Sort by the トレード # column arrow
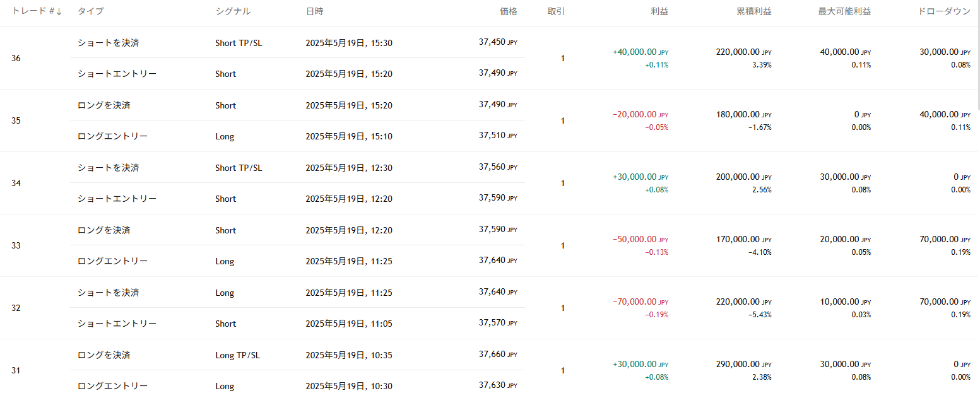 59,11
